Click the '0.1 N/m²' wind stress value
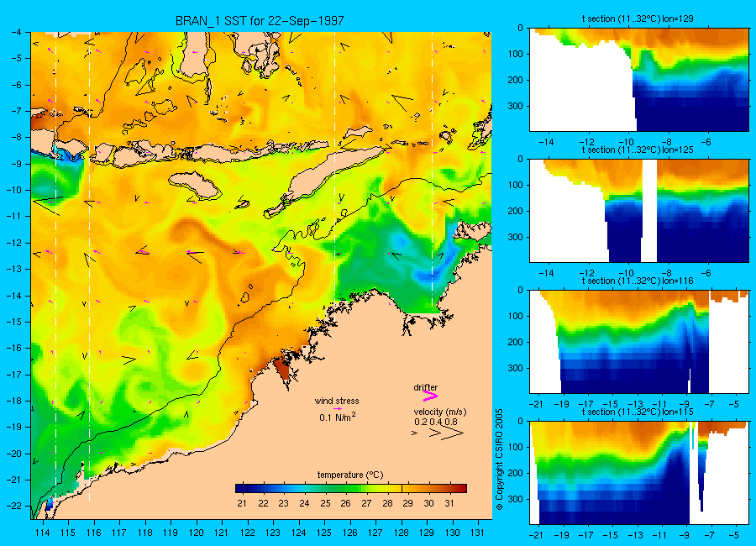The width and height of the screenshot is (756, 546). [x=338, y=417]
